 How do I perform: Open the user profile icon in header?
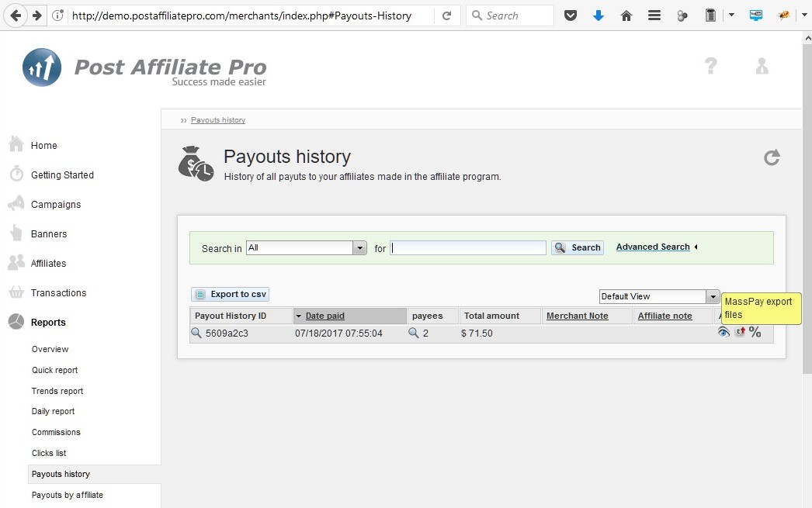pos(762,66)
